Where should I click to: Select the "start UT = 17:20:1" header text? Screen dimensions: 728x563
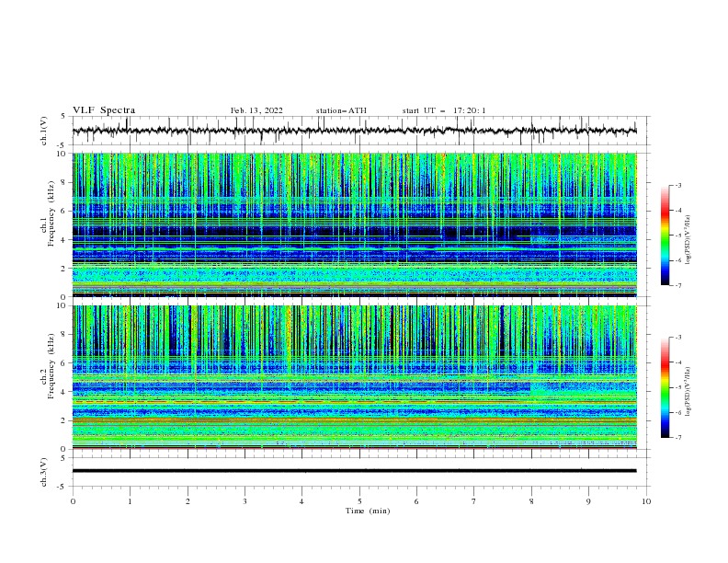(x=444, y=110)
